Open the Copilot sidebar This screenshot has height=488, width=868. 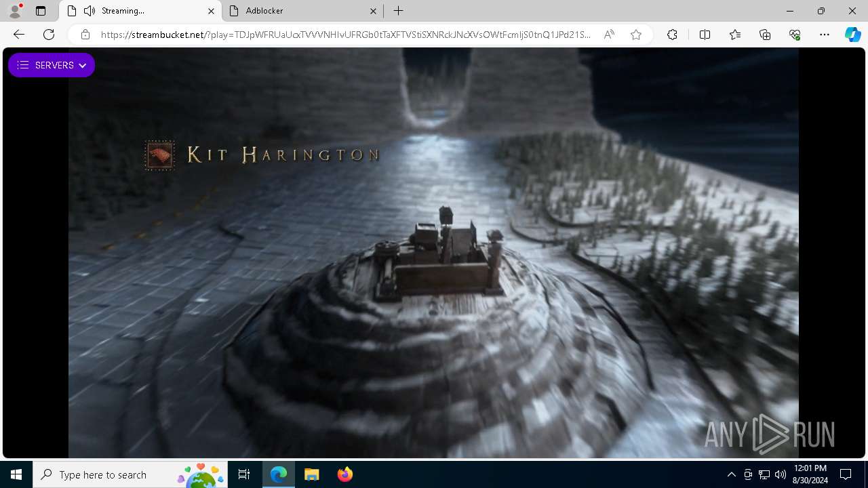click(x=852, y=35)
